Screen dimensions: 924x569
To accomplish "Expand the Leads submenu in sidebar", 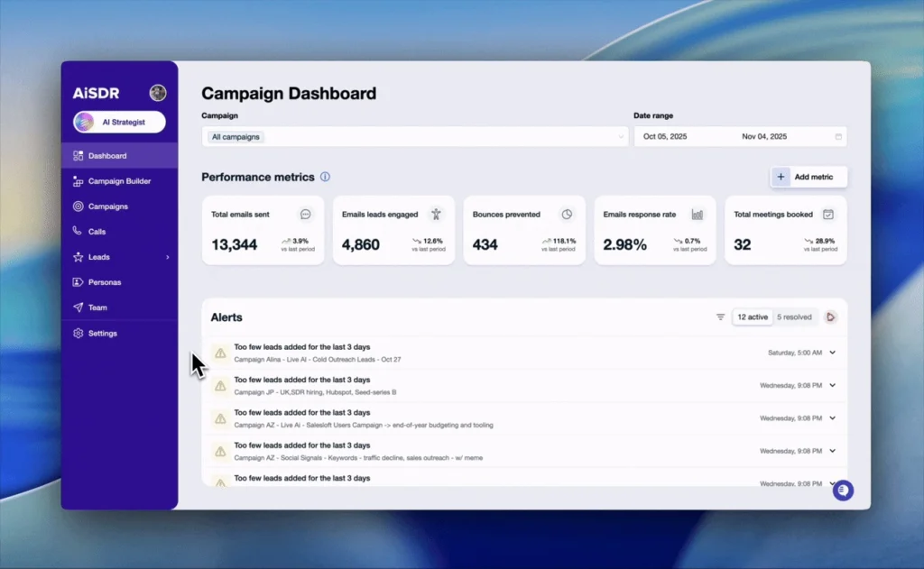I will pyautogui.click(x=167, y=257).
